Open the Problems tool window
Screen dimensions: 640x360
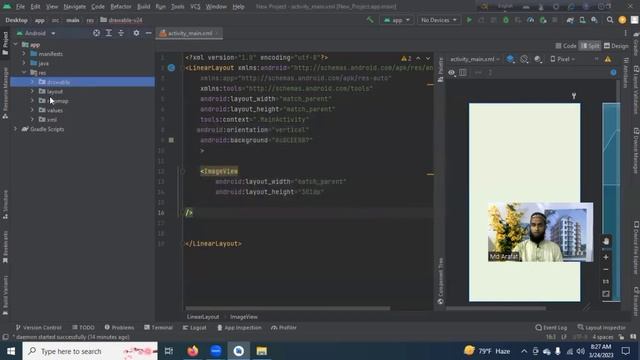pyautogui.click(x=119, y=327)
